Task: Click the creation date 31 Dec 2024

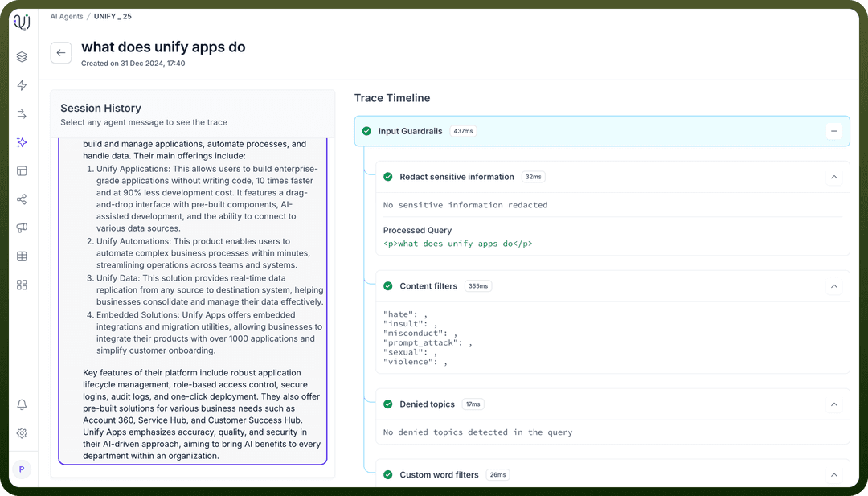Action: pyautogui.click(x=133, y=64)
